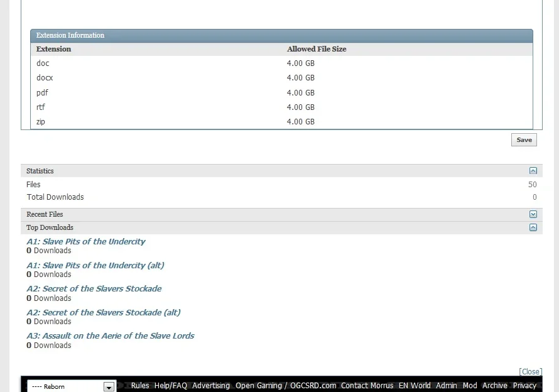
Task: Open EN World footer link
Action: pyautogui.click(x=415, y=386)
